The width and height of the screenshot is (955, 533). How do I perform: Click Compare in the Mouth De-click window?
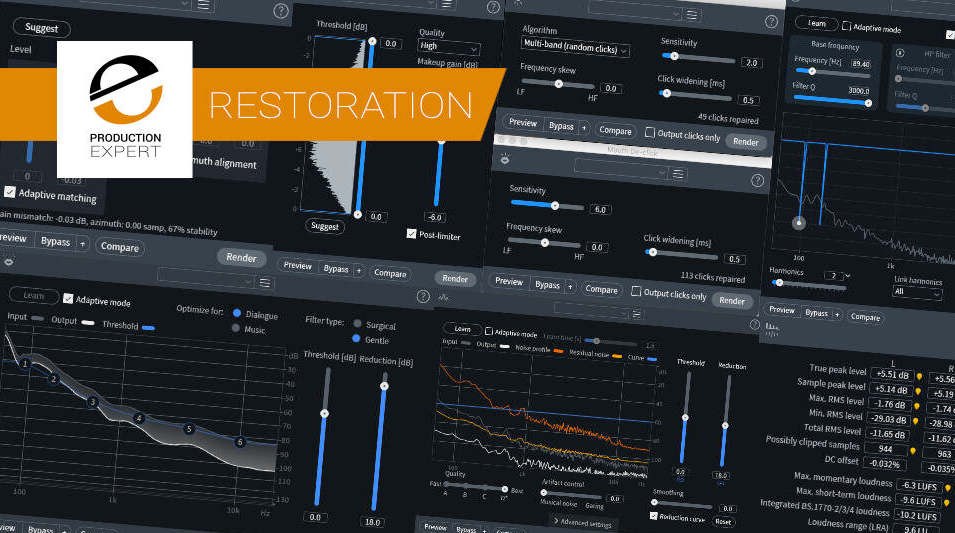[x=601, y=289]
